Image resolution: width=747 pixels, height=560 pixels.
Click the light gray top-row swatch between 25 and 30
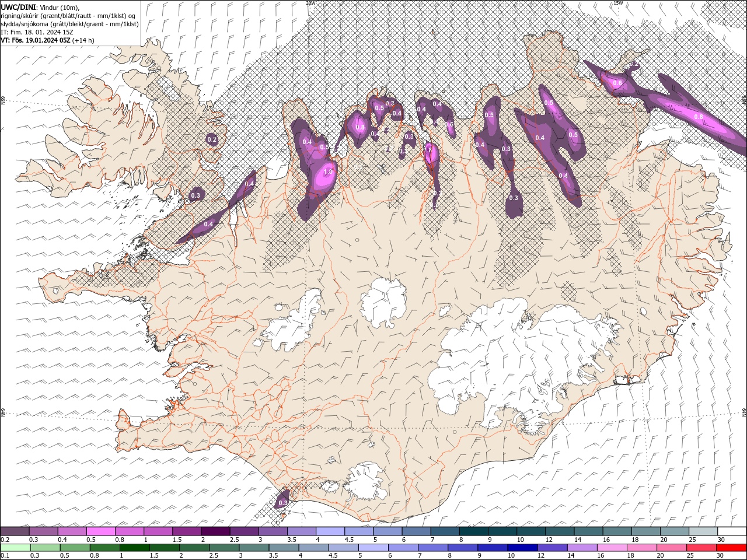click(x=703, y=531)
